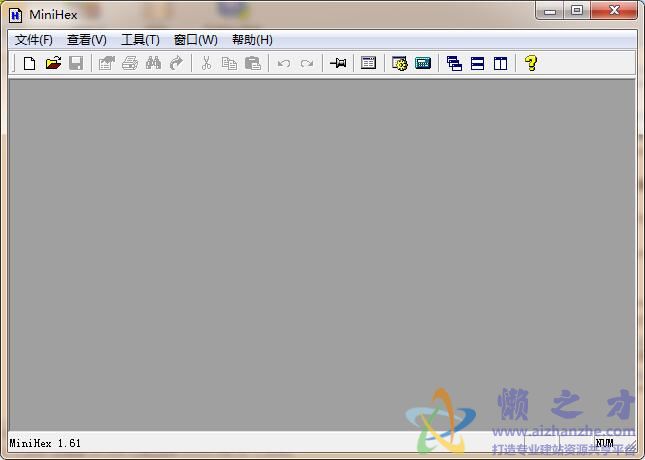Click the Print toolbar icon

coord(130,63)
